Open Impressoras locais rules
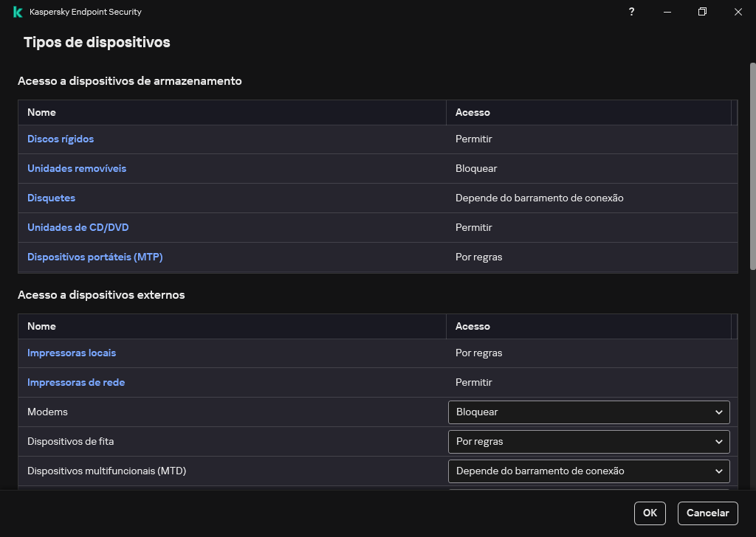The height and width of the screenshot is (537, 756). click(x=72, y=353)
